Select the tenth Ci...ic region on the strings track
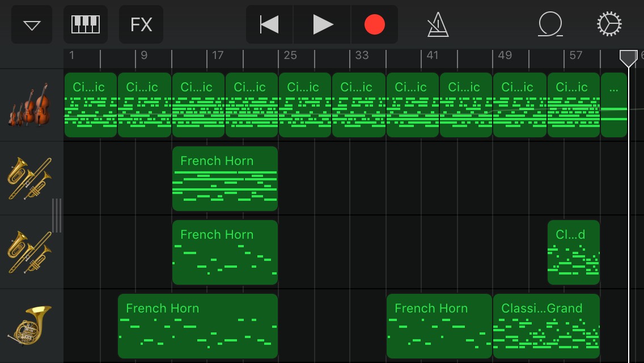644x363 pixels. point(574,105)
